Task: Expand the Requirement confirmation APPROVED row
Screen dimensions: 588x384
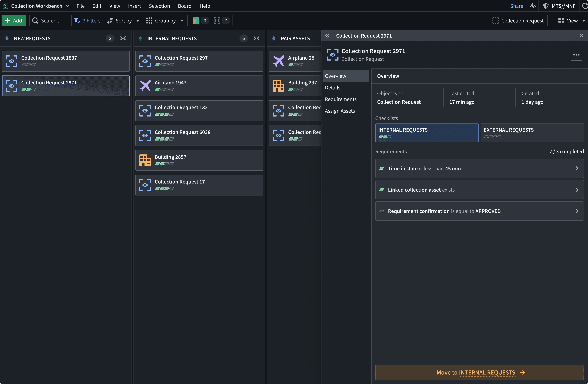Action: pos(479,211)
